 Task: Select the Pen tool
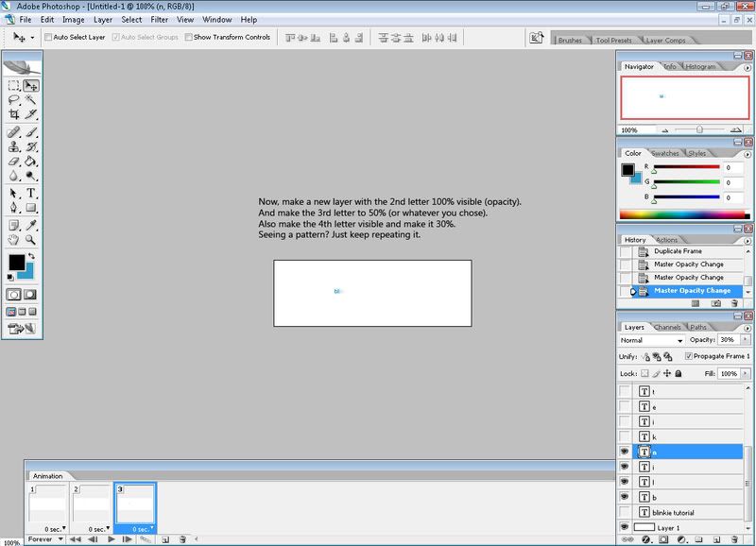point(14,208)
